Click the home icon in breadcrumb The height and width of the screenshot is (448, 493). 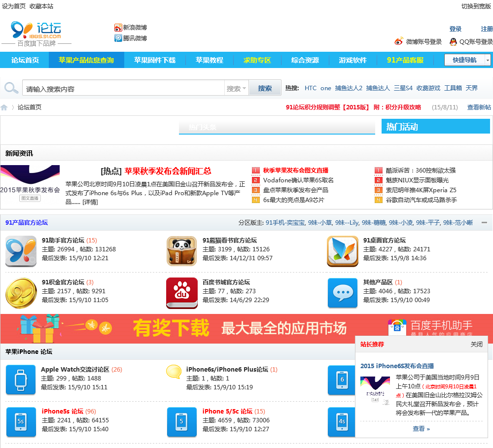(x=4, y=107)
